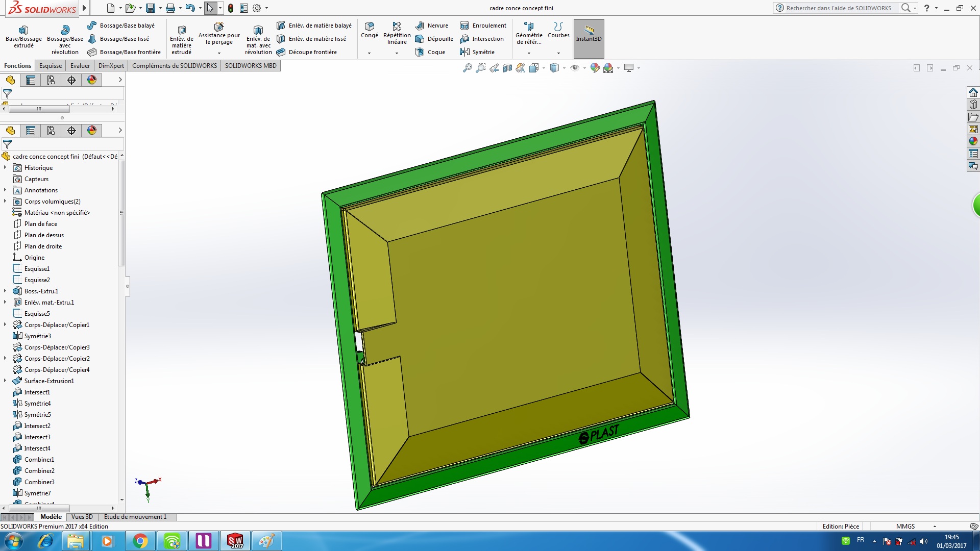Switch to the Esquisse tab
The width and height of the screenshot is (980, 551).
tap(51, 66)
